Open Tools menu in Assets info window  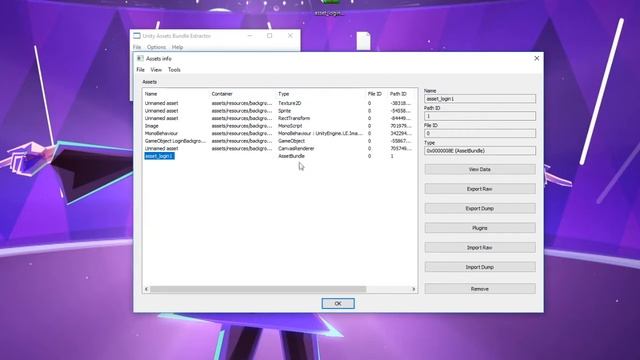click(174, 70)
